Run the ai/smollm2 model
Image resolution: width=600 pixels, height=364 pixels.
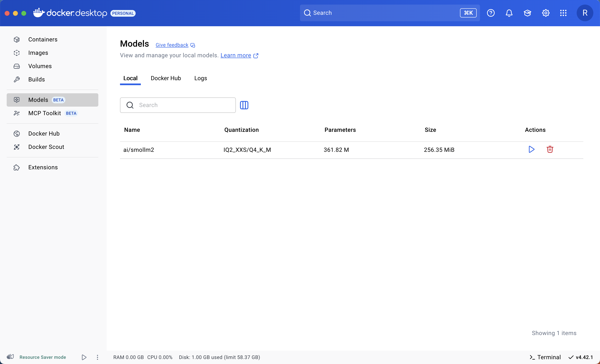tap(531, 149)
